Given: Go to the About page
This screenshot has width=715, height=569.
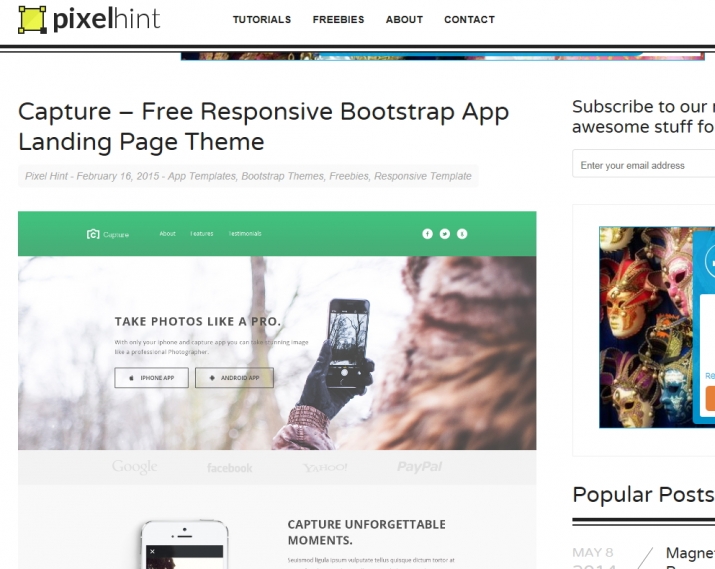Looking at the screenshot, I should click(404, 20).
